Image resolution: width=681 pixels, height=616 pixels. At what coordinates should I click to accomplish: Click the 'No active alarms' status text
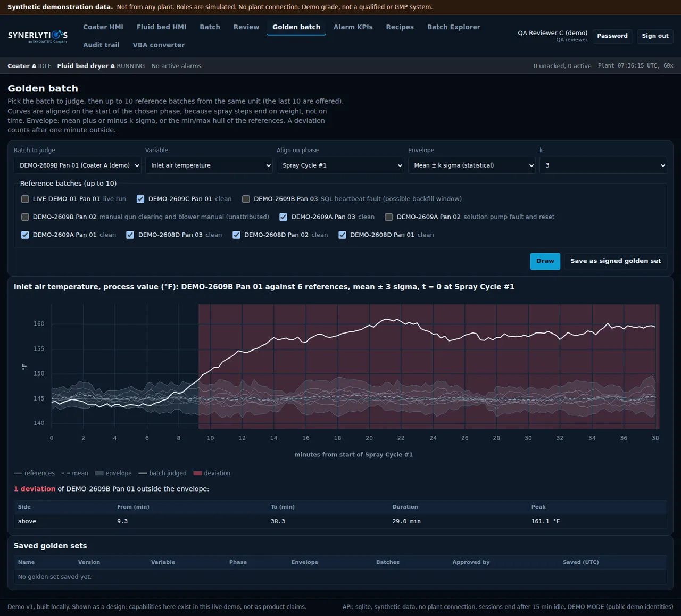(176, 66)
